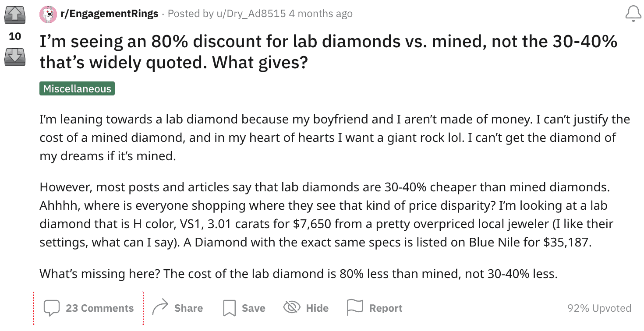This screenshot has width=644, height=331.
Task: Click the r/EngagementRings avatar
Action: coord(48,14)
